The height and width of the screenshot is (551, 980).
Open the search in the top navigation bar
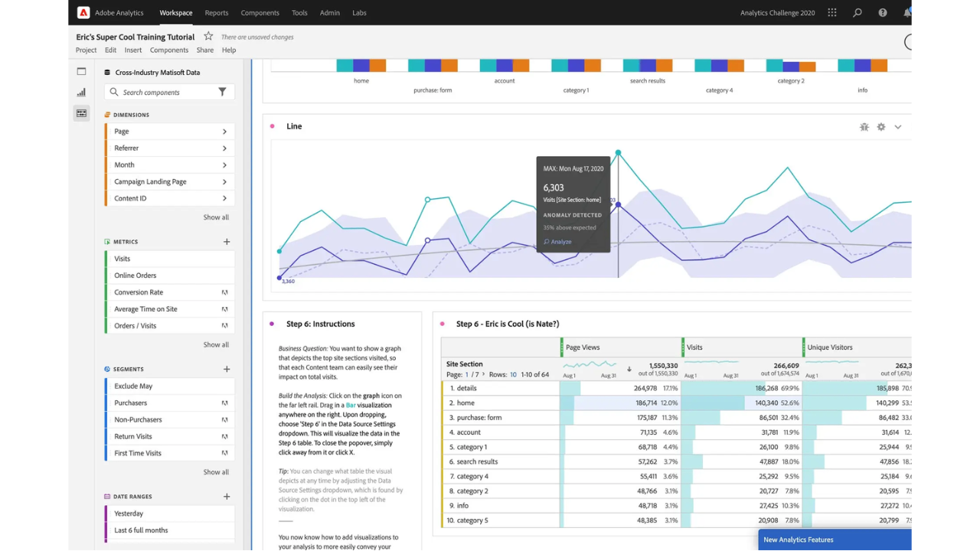pos(857,12)
